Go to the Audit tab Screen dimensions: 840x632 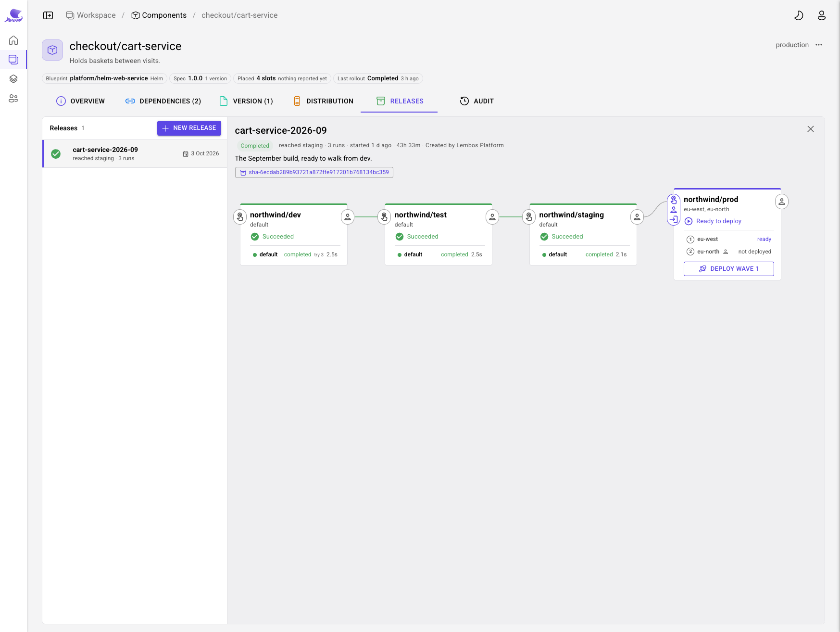point(477,101)
